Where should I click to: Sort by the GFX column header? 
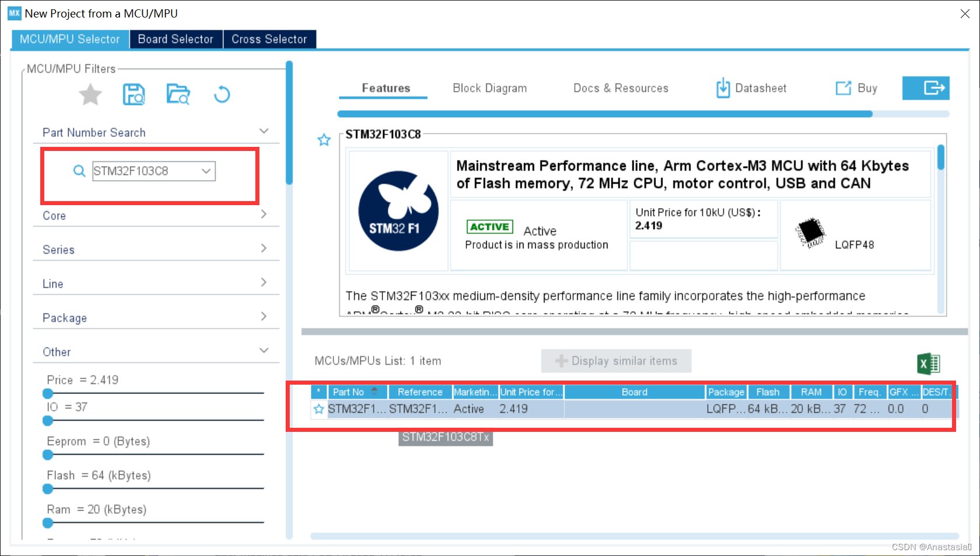pos(904,392)
